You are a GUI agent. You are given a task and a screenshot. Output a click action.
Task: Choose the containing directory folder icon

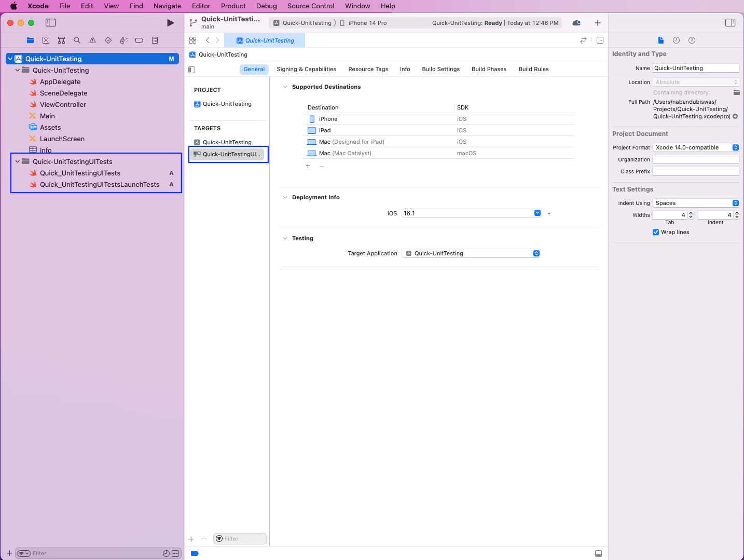736,92
